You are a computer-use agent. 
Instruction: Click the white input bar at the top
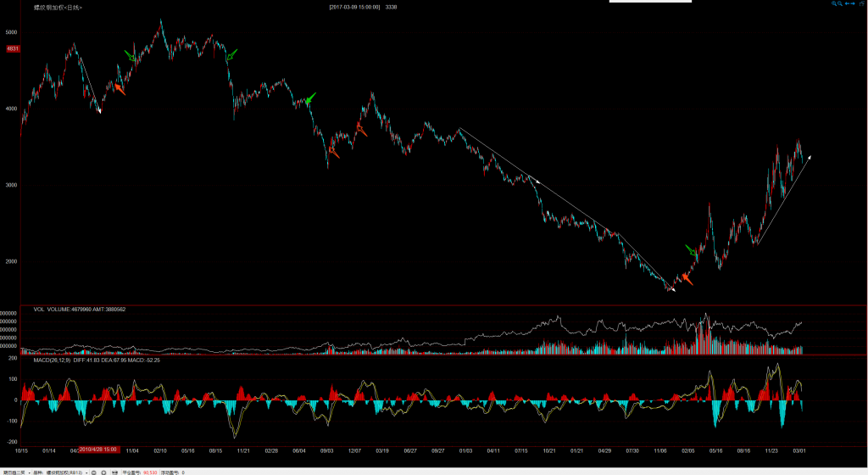650,2
